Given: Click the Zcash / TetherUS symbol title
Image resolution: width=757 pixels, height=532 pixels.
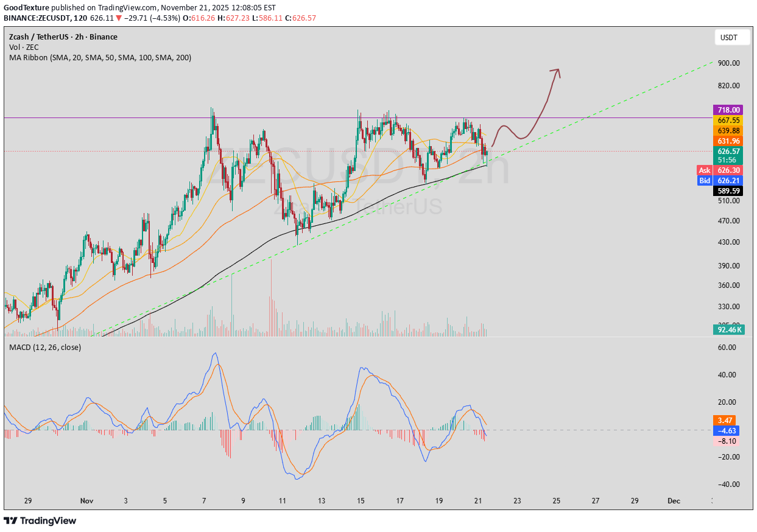Looking at the screenshot, I should [63, 37].
